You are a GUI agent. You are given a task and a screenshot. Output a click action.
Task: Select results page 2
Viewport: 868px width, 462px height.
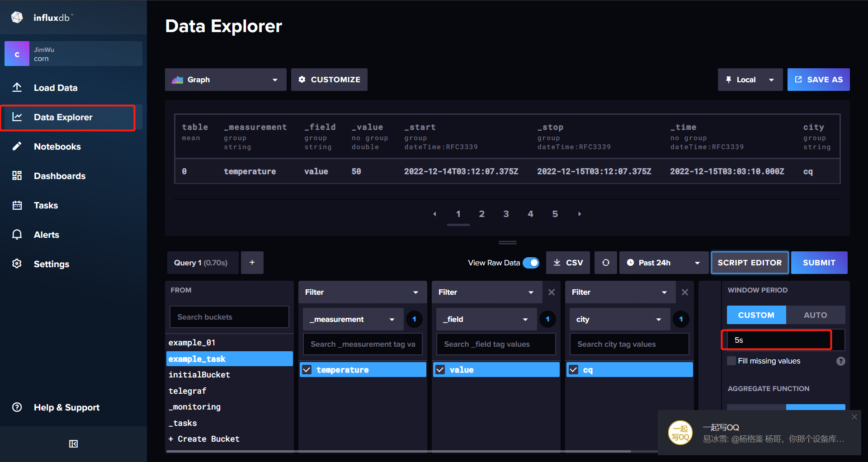[482, 214]
